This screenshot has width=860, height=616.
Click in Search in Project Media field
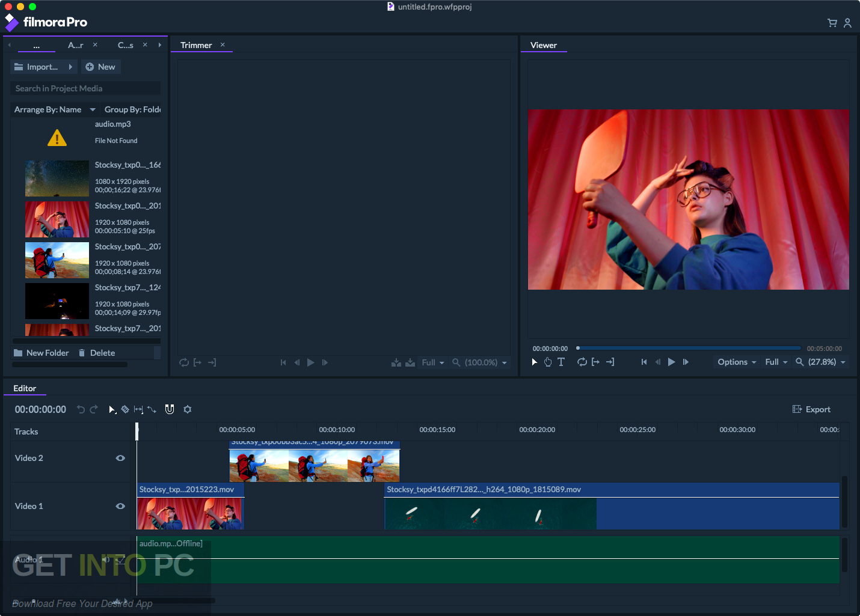click(x=85, y=88)
